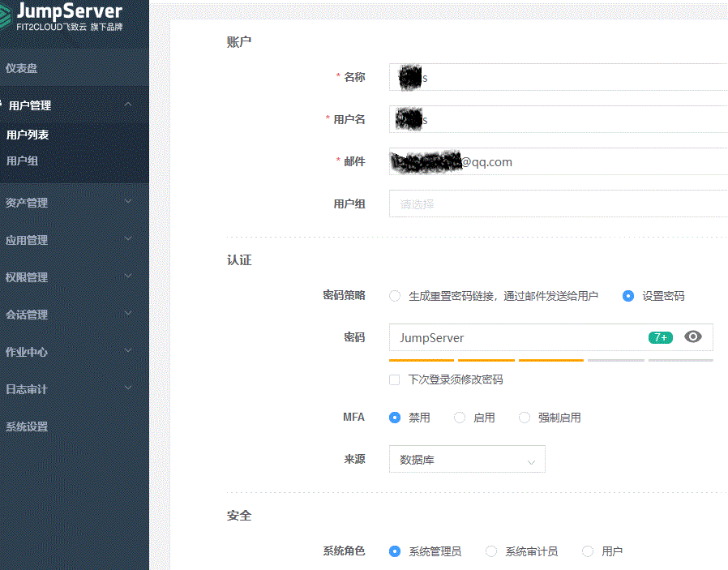Select 生成重置密码链接 password strategy option

pyautogui.click(x=395, y=296)
